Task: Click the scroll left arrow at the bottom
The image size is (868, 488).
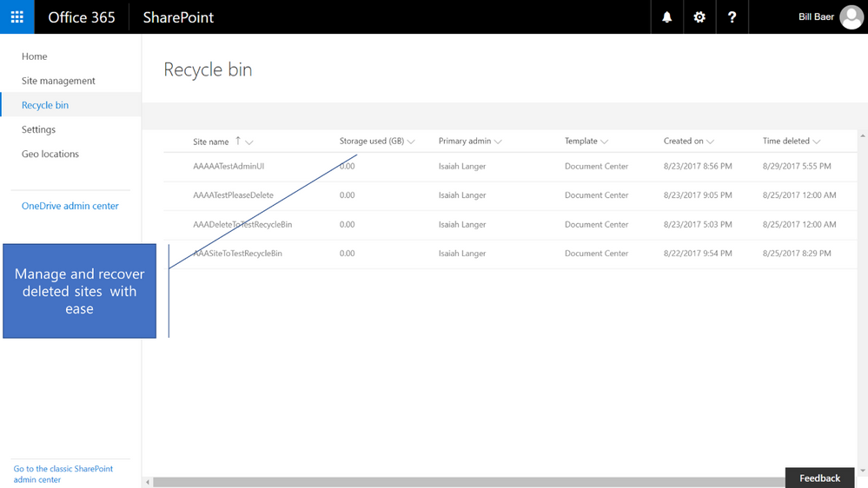Action: pyautogui.click(x=148, y=483)
